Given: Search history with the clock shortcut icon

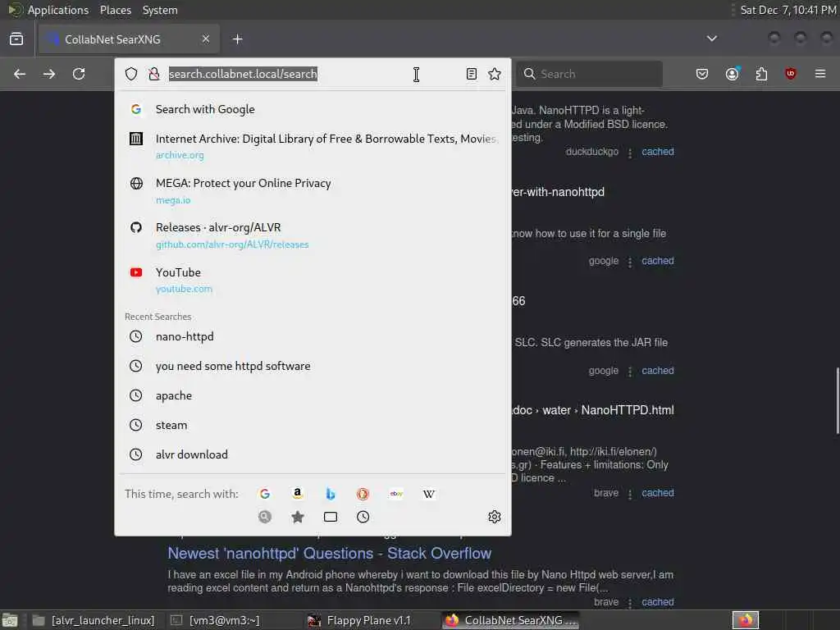Looking at the screenshot, I should tap(363, 517).
